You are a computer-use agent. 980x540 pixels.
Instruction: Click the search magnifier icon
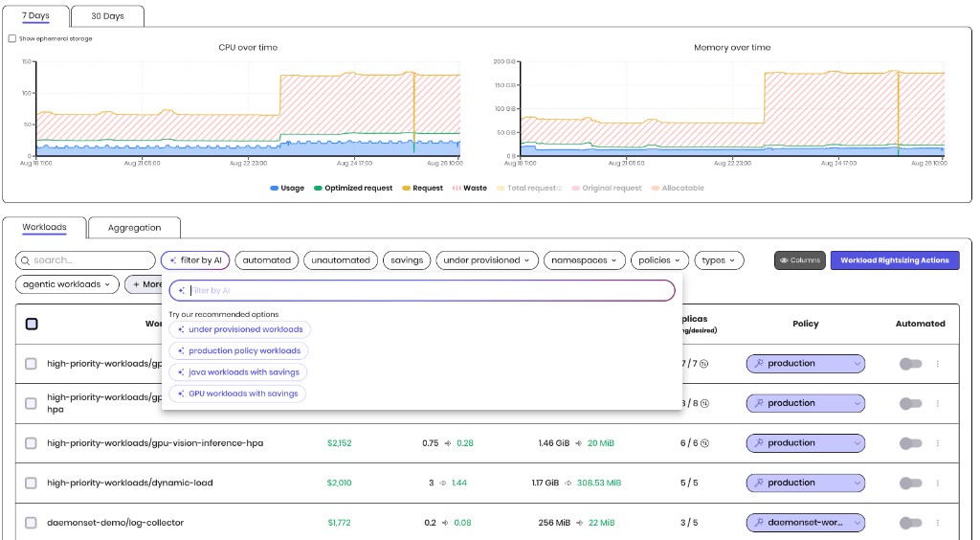tap(26, 260)
